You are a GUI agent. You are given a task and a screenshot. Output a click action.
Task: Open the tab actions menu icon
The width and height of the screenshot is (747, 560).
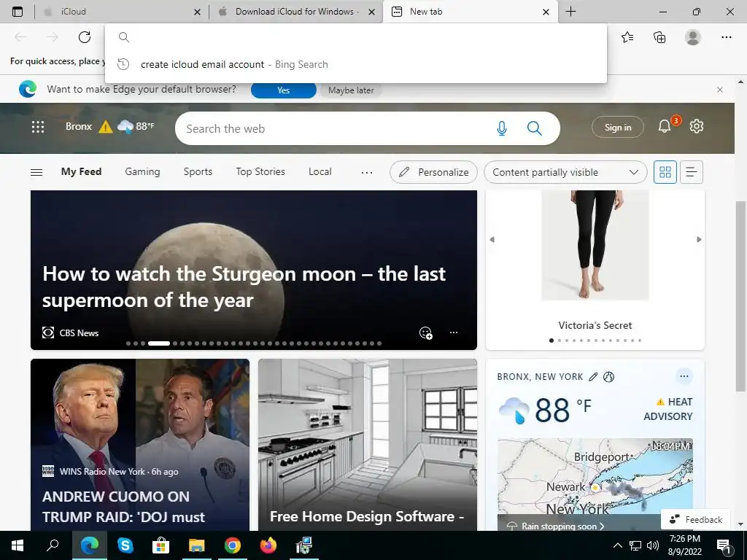[x=18, y=12]
